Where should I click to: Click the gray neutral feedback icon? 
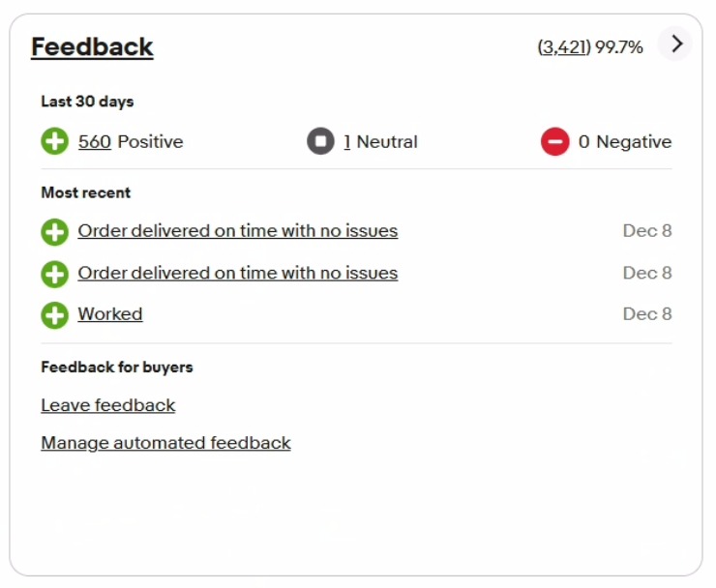point(320,142)
